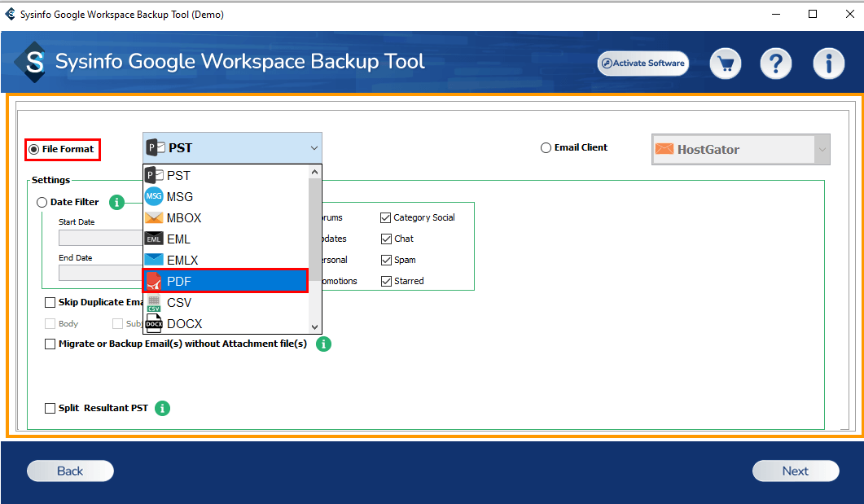Enable the Date Filter radio option
This screenshot has width=864, height=504.
click(42, 203)
